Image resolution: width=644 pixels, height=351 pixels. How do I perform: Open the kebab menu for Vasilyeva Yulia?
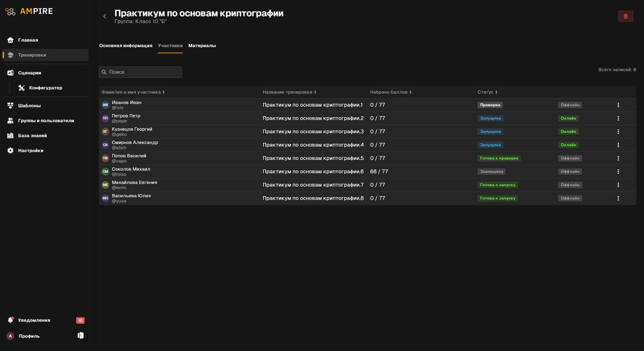point(618,198)
